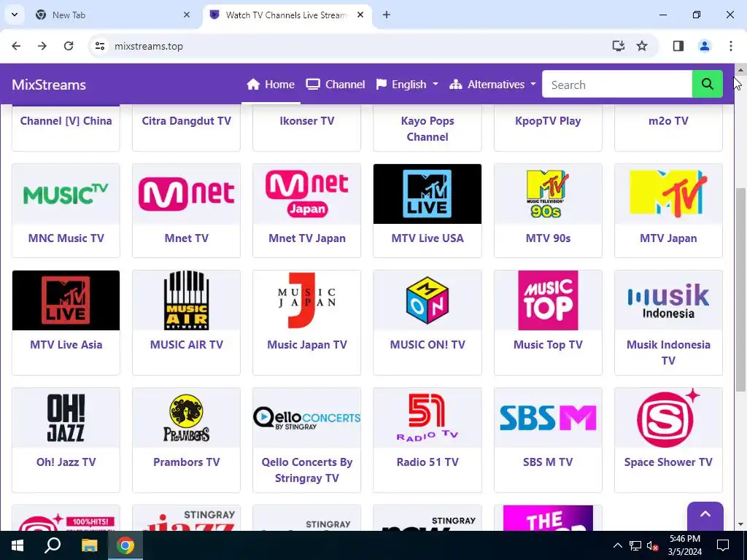Open the Channel nav item
747x560 pixels.
(x=336, y=85)
